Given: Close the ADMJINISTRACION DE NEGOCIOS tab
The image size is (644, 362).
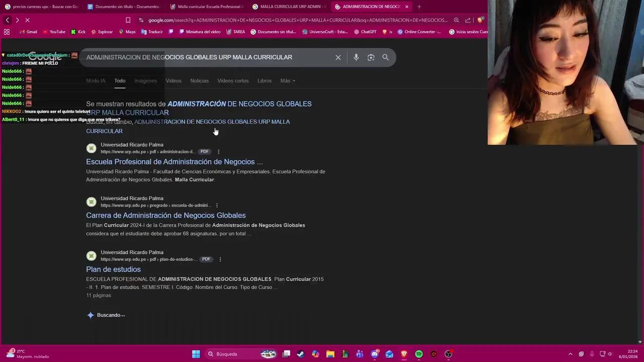Looking at the screenshot, I should click(407, 7).
